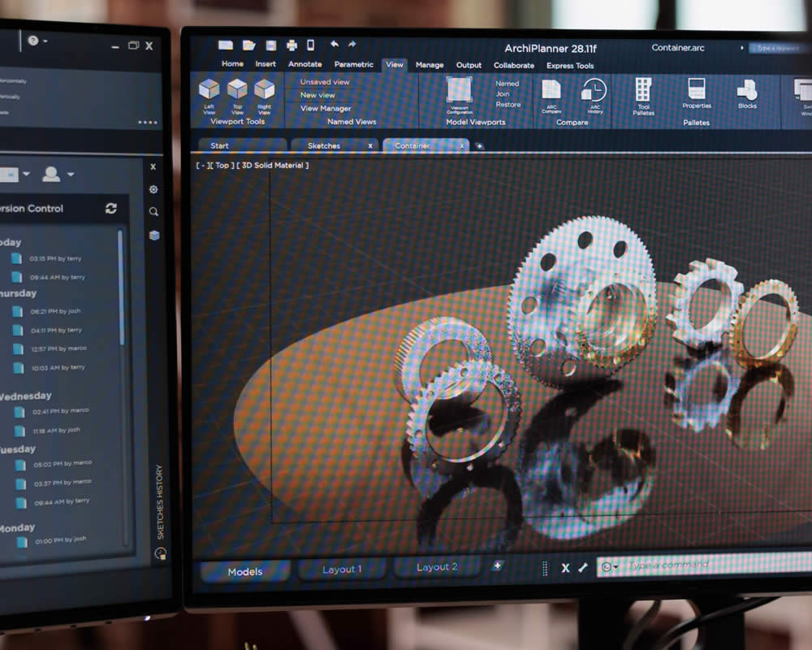Click the Top viewport view label
The height and width of the screenshot is (650, 812).
coord(222,166)
